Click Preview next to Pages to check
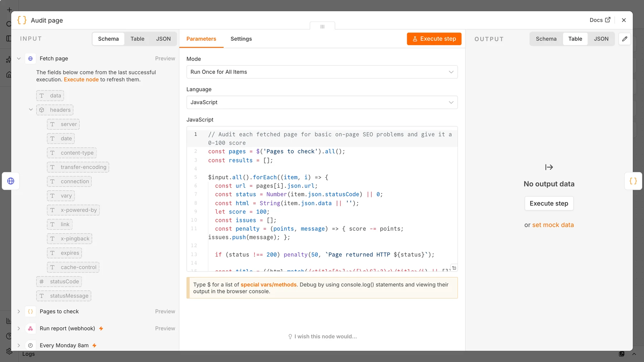644x362 pixels. (x=165, y=312)
